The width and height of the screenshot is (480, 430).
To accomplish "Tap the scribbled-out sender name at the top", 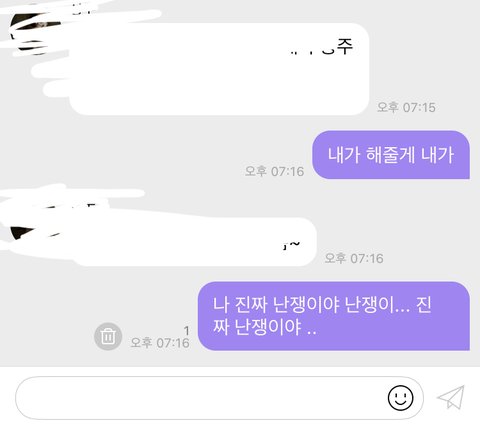I will coord(82,10).
